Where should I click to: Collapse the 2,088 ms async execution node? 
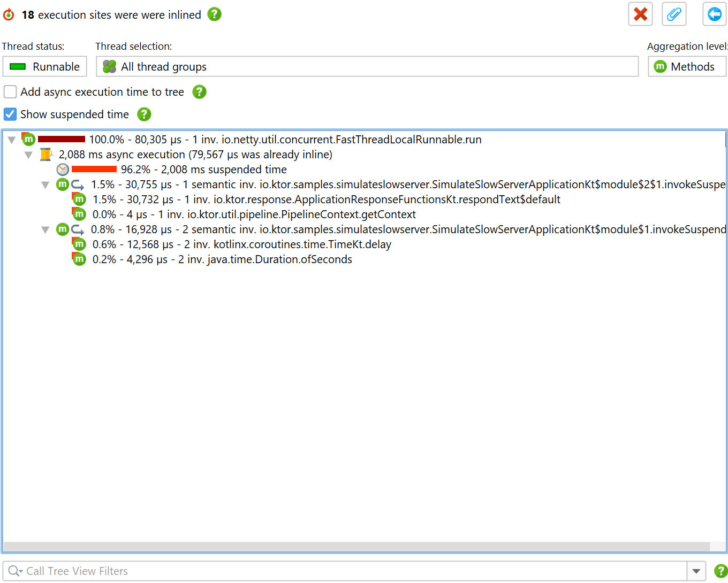28,155
